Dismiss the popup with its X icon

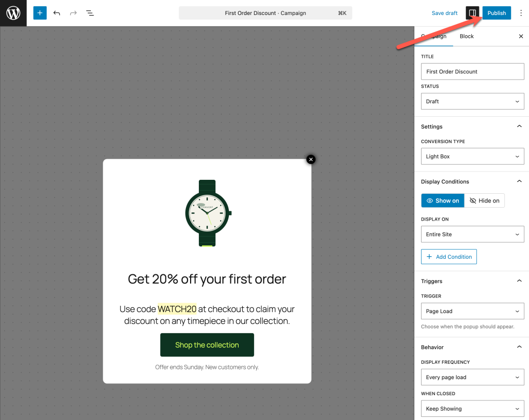tap(310, 159)
